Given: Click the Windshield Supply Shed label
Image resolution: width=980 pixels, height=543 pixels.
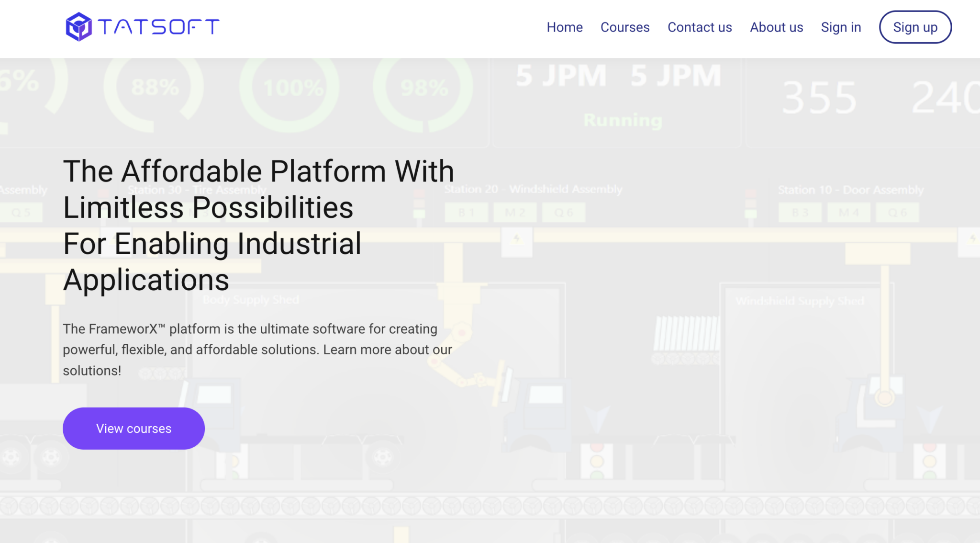Looking at the screenshot, I should pos(800,301).
